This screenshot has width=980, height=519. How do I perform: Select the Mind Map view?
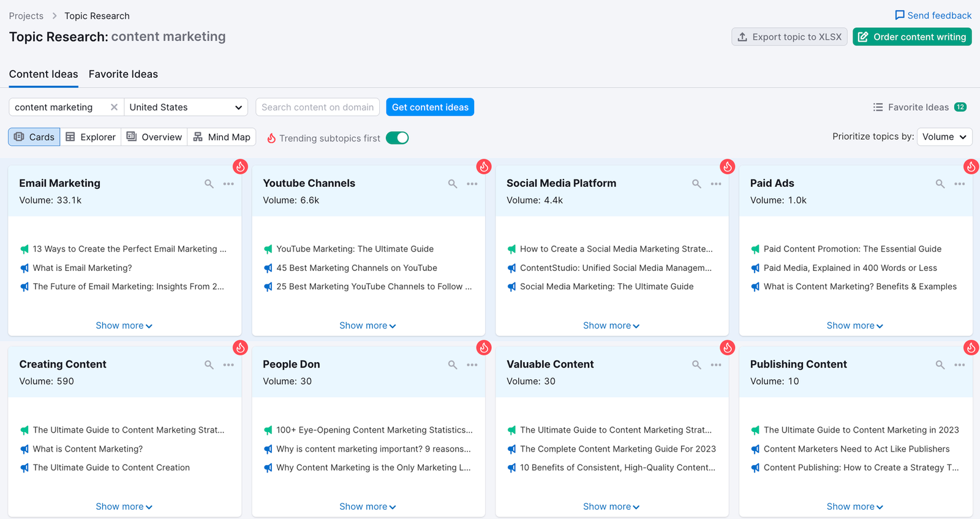pos(222,137)
